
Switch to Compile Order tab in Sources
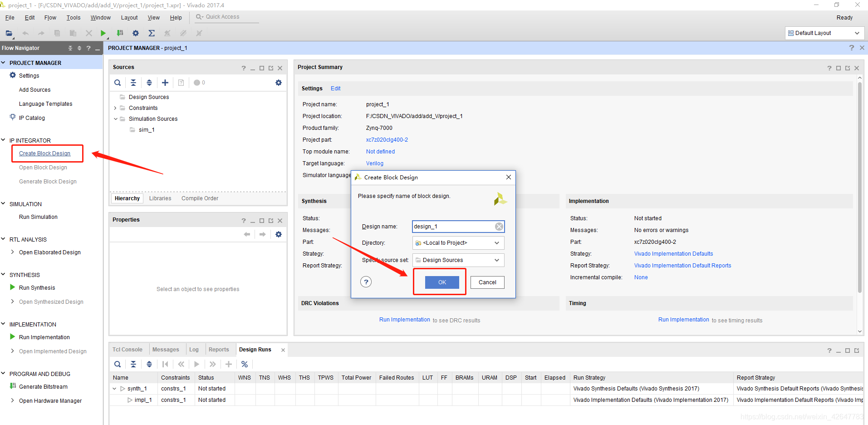pyautogui.click(x=200, y=198)
